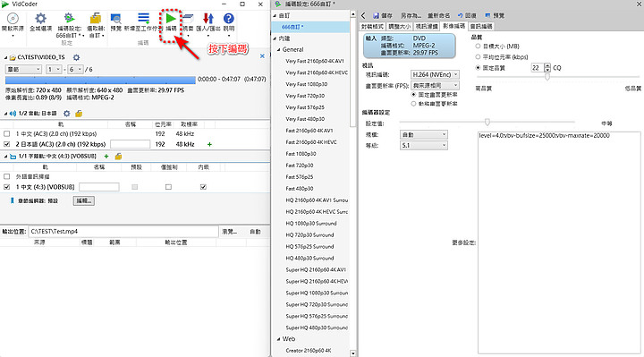Switch to container (封裝格式) tab
Screen dimensions: 644x357
point(372,26)
